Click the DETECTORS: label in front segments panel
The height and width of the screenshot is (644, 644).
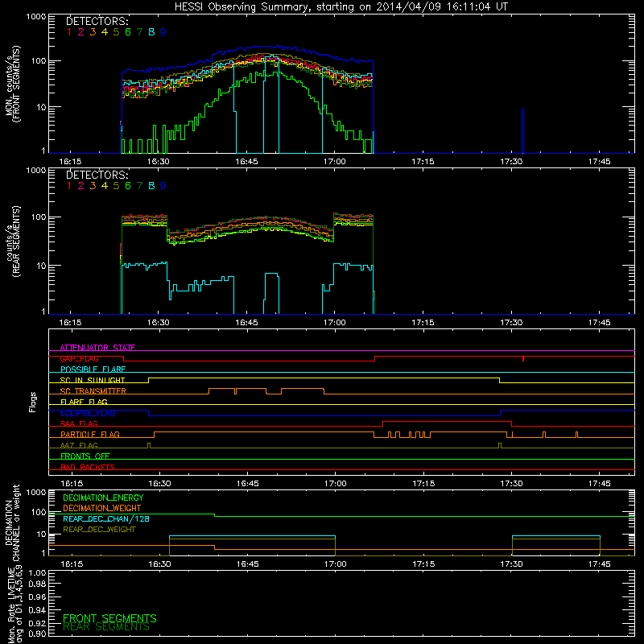(x=97, y=22)
